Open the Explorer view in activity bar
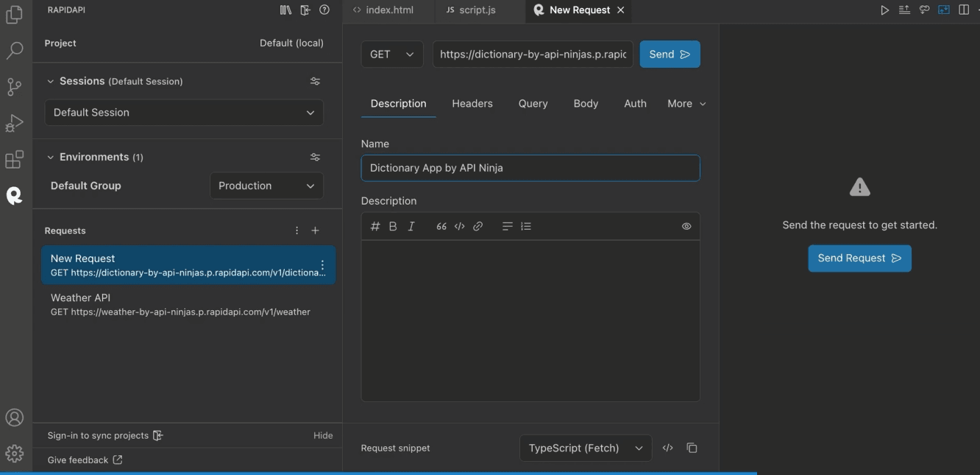 pyautogui.click(x=15, y=14)
